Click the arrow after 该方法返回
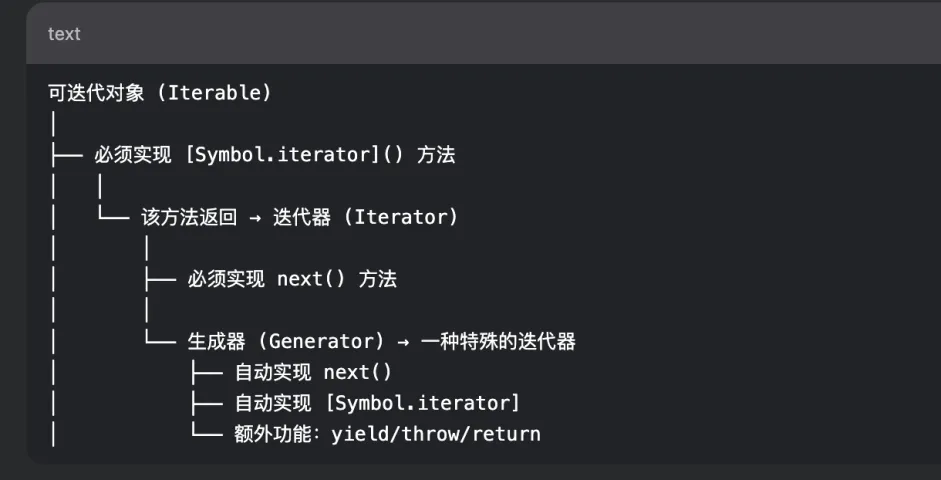 pyautogui.click(x=254, y=217)
